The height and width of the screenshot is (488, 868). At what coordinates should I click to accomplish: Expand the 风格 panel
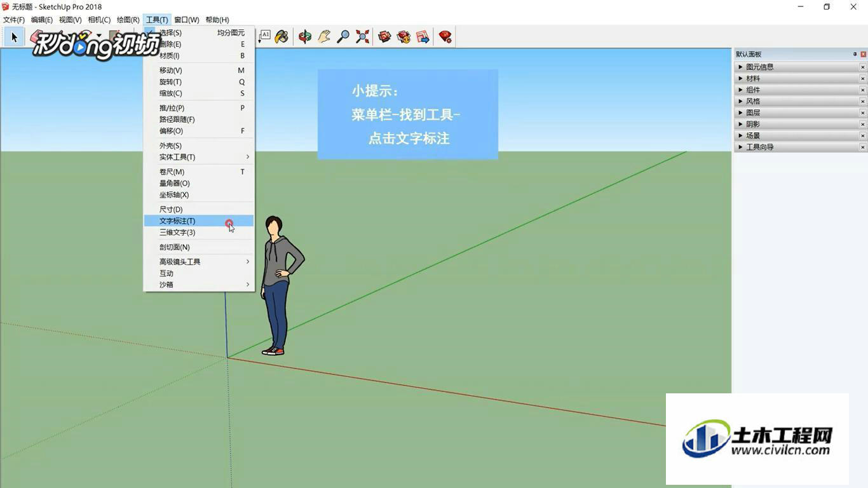[x=740, y=101]
